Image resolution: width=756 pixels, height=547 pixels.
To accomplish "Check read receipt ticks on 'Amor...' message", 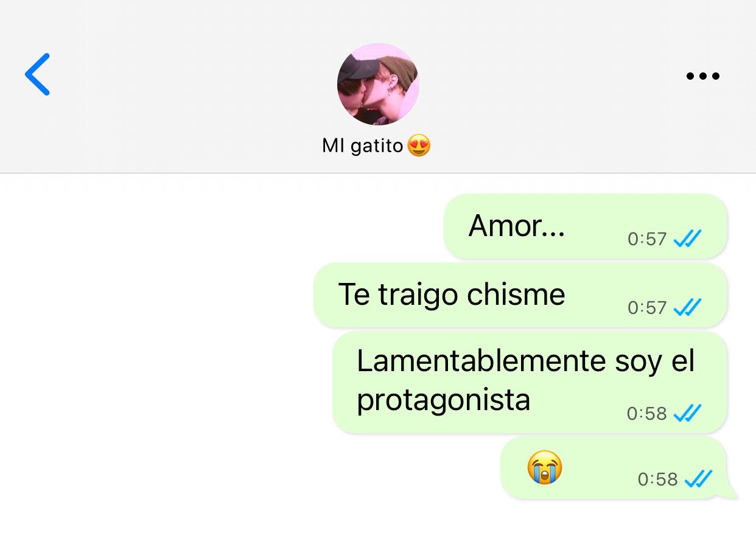I will click(x=688, y=239).
